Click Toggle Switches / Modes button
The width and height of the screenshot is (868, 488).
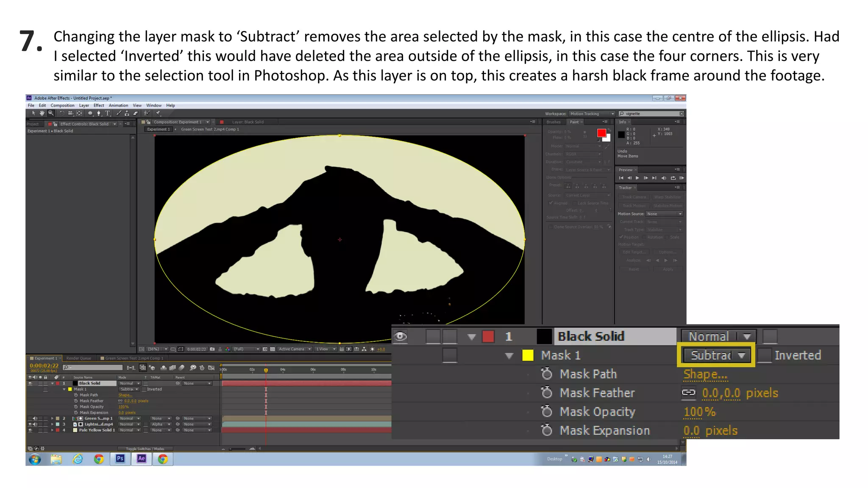145,449
